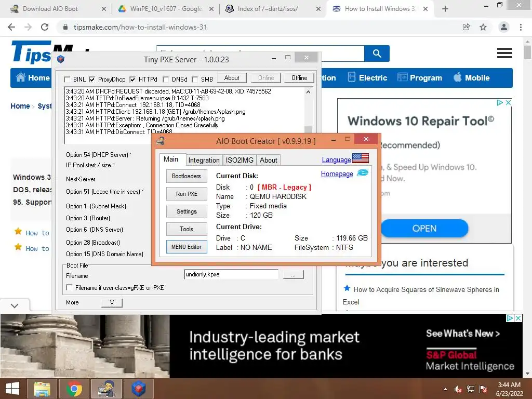Screen dimensions: 532x399
Task: Click the muted volume tray icon
Action: [x=458, y=389]
